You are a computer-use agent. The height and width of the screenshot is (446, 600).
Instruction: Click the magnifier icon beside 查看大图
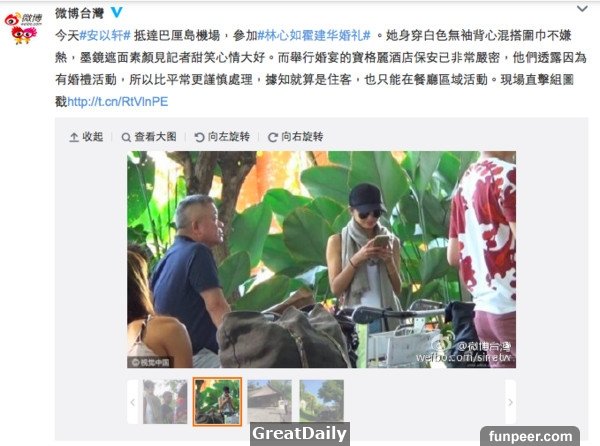click(126, 137)
